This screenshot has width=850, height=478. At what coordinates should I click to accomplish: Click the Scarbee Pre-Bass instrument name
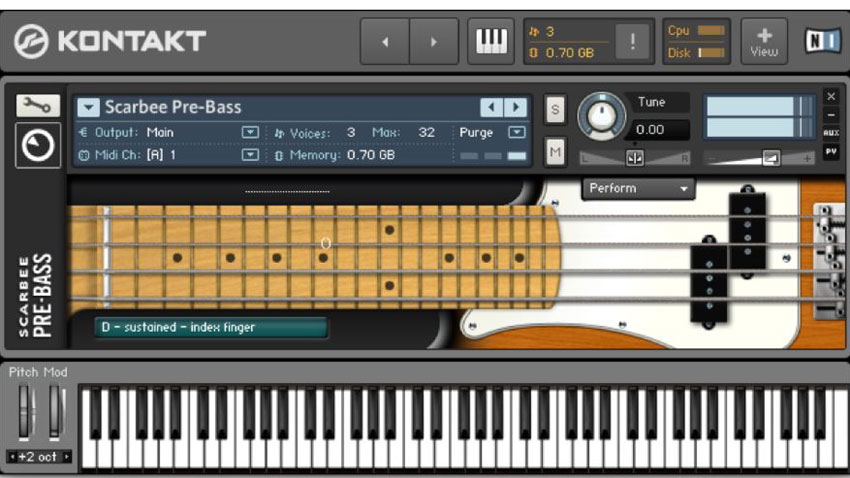[173, 107]
